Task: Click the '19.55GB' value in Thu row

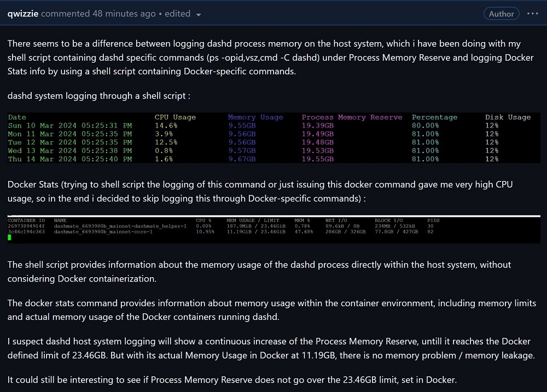Action: [317, 159]
